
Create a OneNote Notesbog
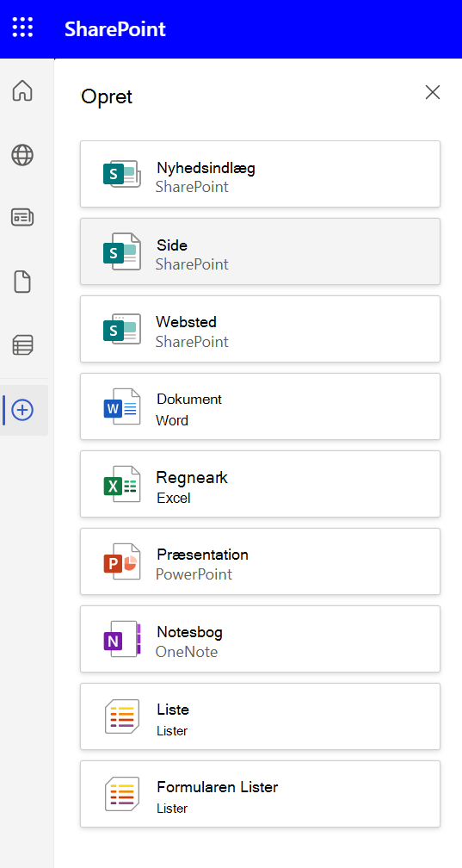coord(260,639)
